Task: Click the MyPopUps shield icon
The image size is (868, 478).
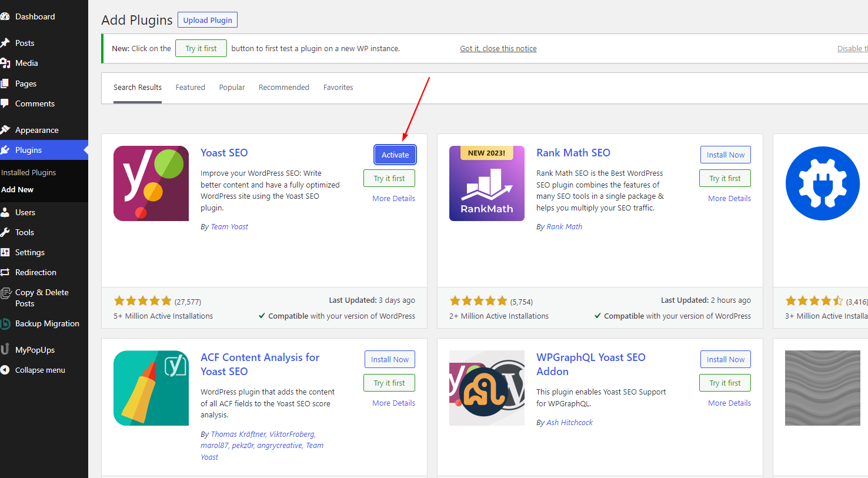Action: click(5, 349)
